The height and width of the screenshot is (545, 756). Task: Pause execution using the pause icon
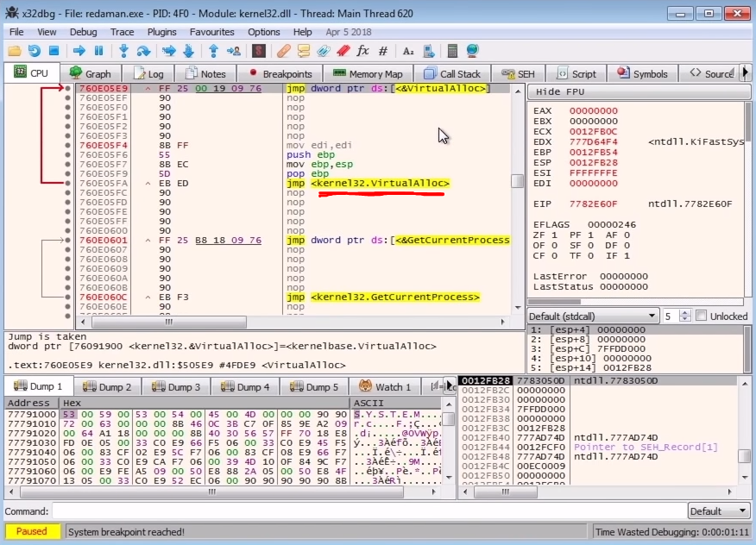click(x=99, y=51)
